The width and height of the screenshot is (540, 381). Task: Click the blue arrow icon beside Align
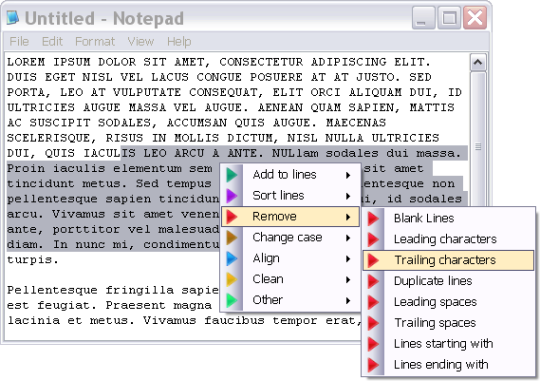coord(232,258)
